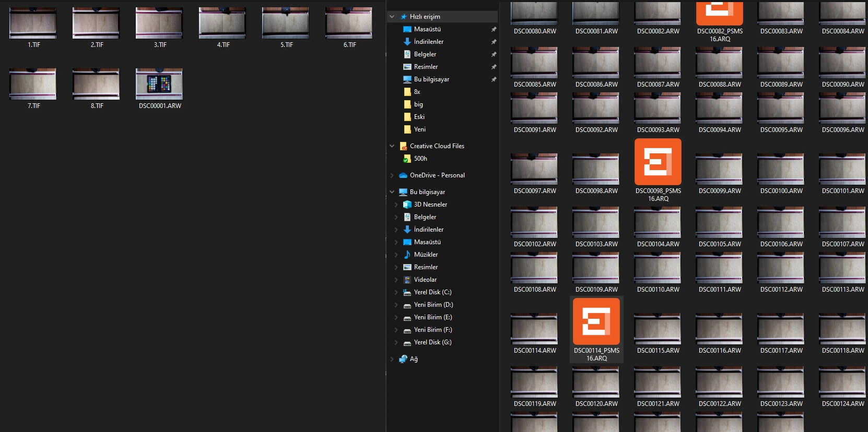
Task: Select the DSC00105.ARW thumbnail
Action: pos(719,222)
